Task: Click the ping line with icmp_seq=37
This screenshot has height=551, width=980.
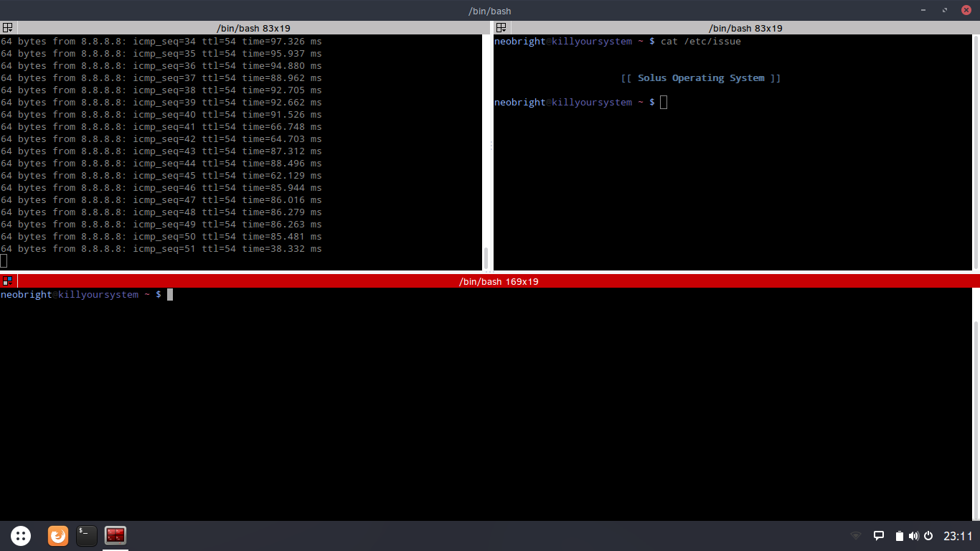Action: tap(161, 78)
